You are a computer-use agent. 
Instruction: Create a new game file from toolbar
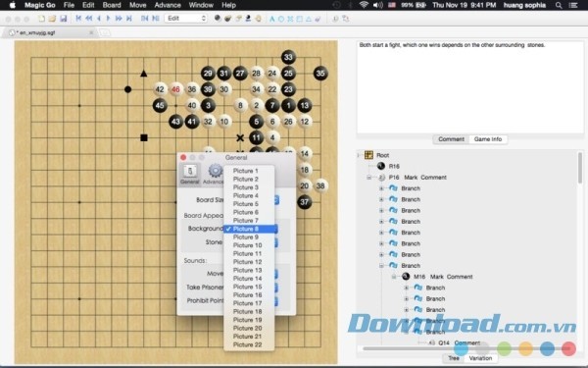(41, 19)
